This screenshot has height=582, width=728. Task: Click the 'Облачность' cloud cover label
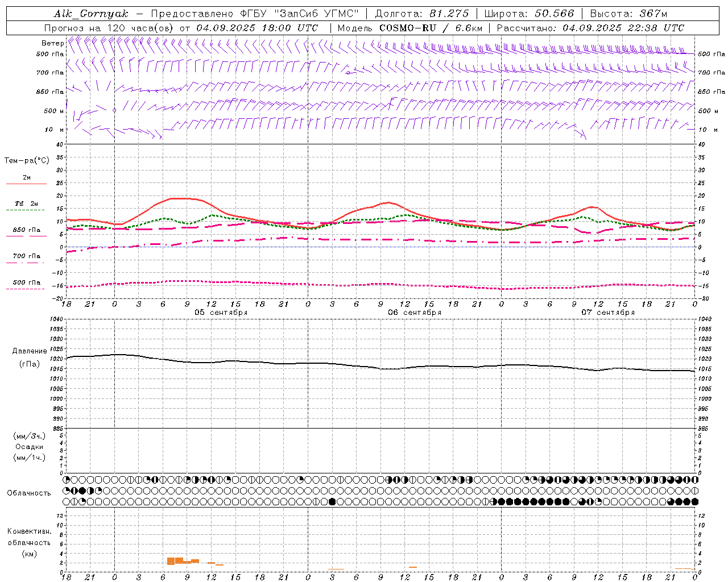click(x=29, y=493)
